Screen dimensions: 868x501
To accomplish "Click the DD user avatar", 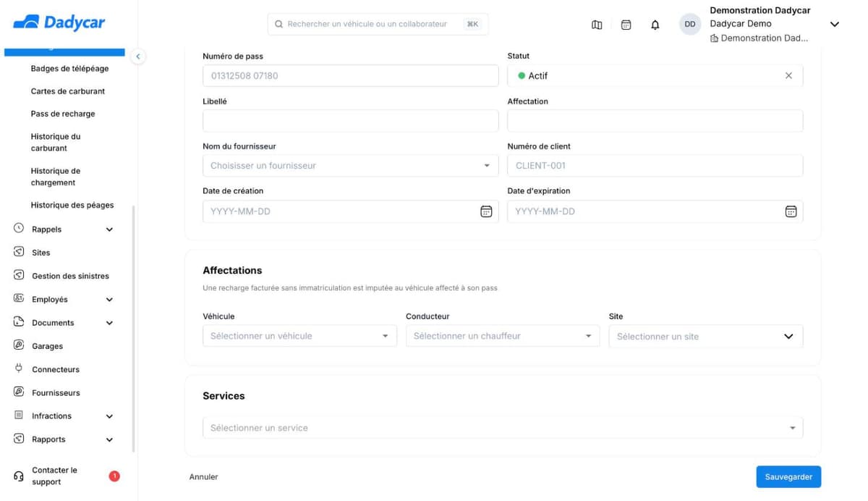I will [690, 24].
